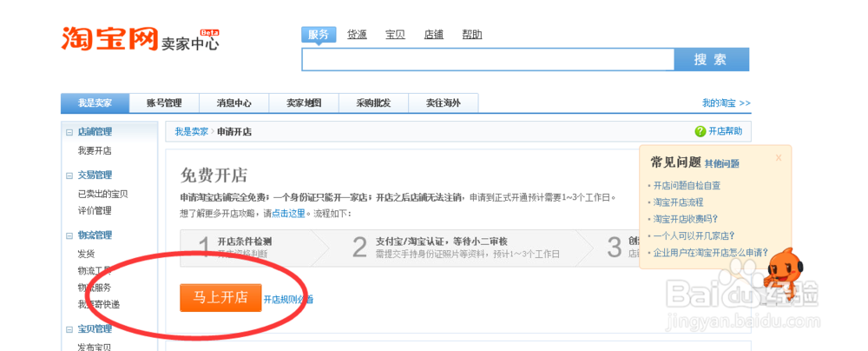Collapse the 店铺管理 sidebar section
Viewport: 868px width, 351px height.
(69, 132)
